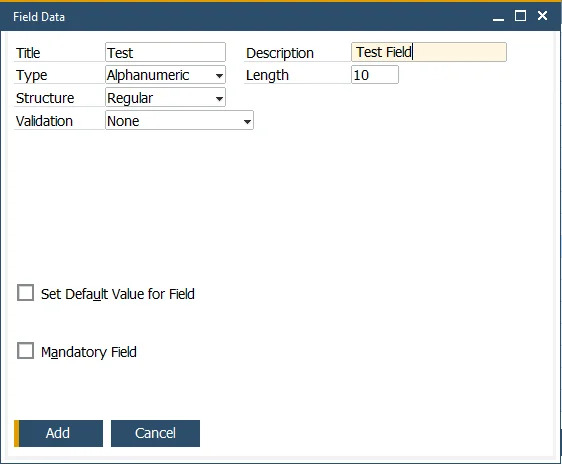Click the Structure label text
The width and height of the screenshot is (562, 464).
(x=45, y=98)
